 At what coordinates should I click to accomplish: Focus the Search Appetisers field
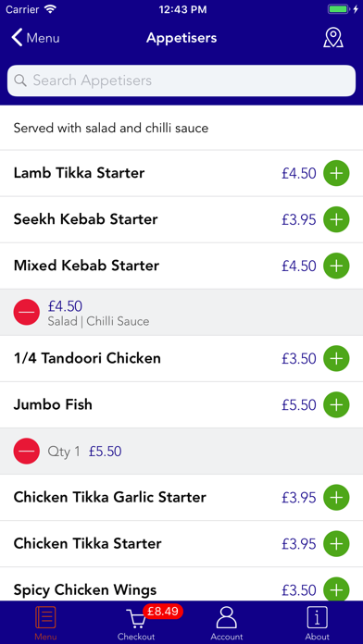click(181, 80)
